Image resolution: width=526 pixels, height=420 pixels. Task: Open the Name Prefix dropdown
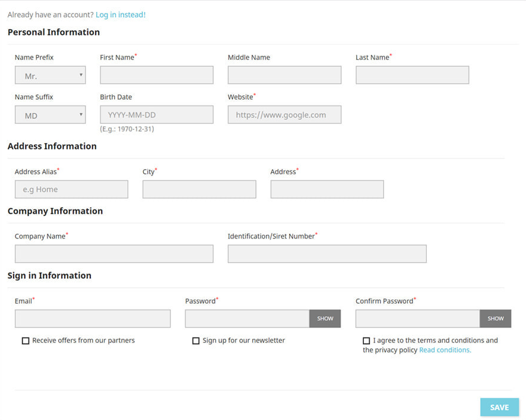tap(50, 75)
